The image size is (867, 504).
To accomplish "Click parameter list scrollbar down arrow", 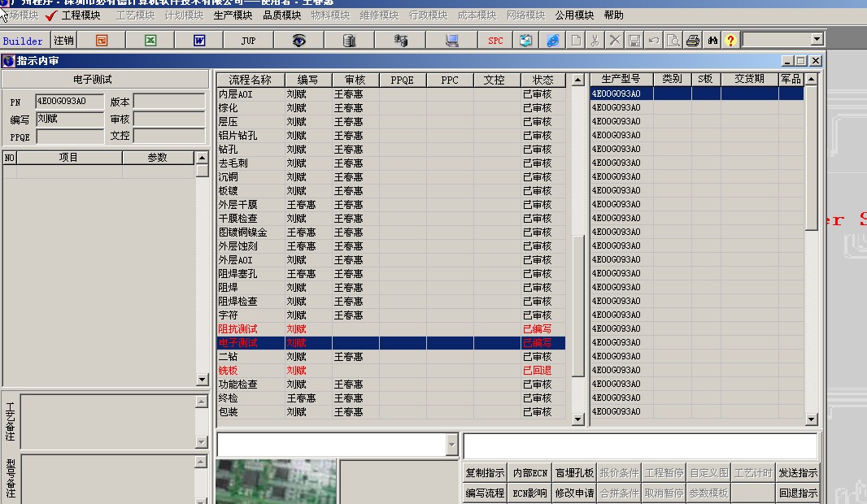I will click(x=202, y=379).
